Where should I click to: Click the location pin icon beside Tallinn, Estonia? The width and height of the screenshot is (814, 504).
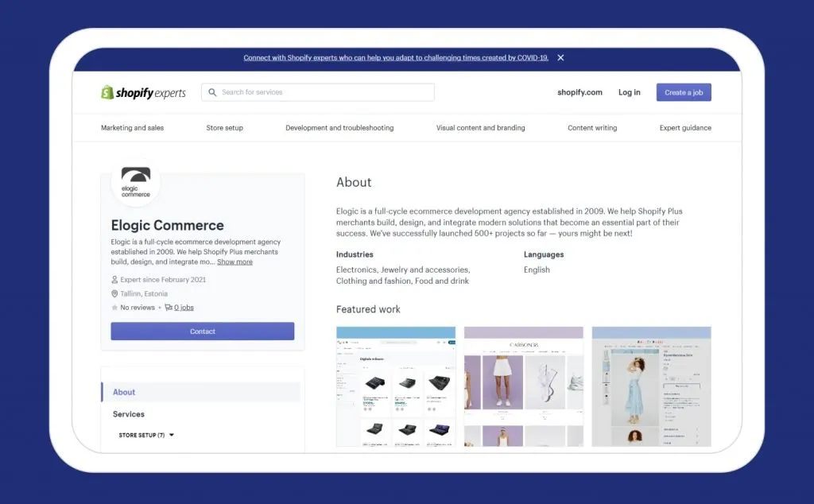coord(114,293)
